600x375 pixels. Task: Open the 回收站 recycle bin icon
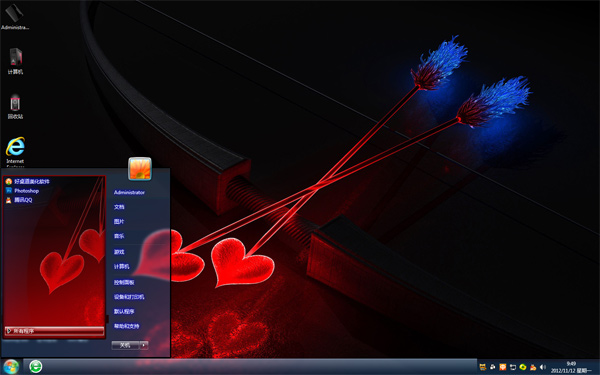tap(15, 106)
